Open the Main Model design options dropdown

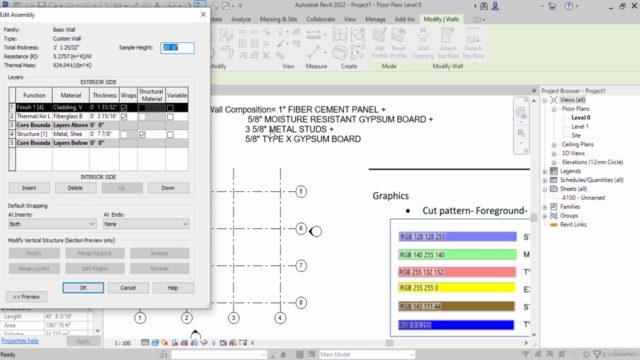click(x=367, y=354)
